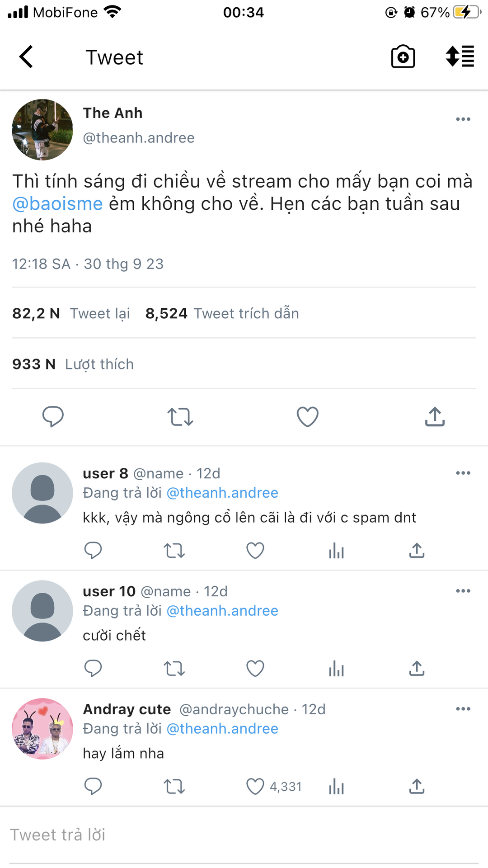Screen dimensions: 488x868
Task: Reply to the main tweet
Action: pyautogui.click(x=53, y=416)
